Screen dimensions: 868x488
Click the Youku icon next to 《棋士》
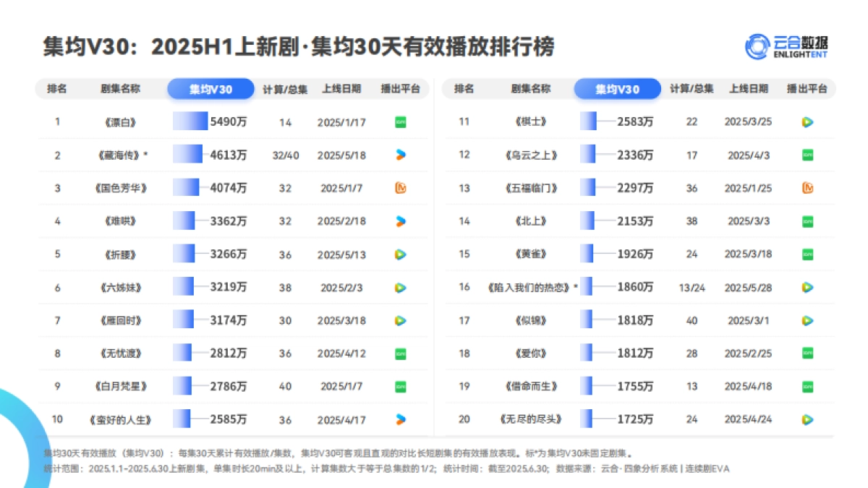808,121
